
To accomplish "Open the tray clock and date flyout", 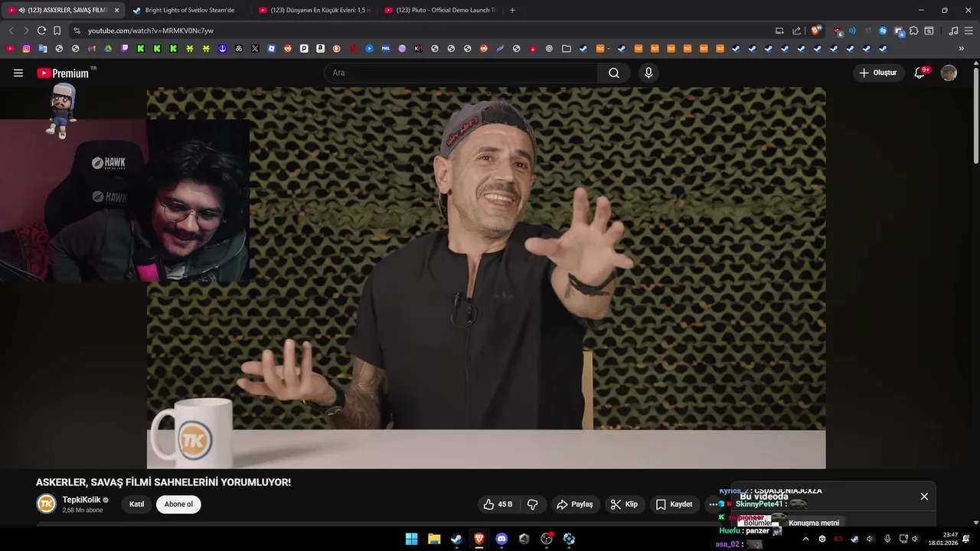I will coord(943,539).
